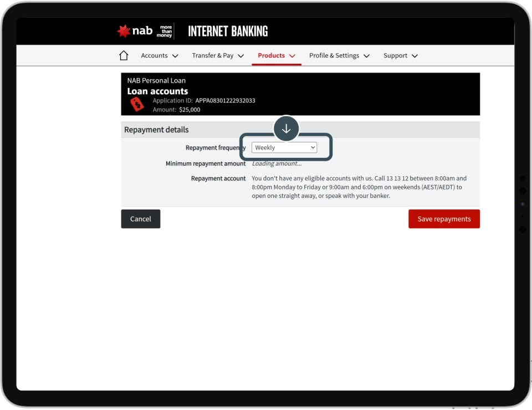Click the chevron beside Profile & Settings
The image size is (532, 410).
pyautogui.click(x=366, y=56)
